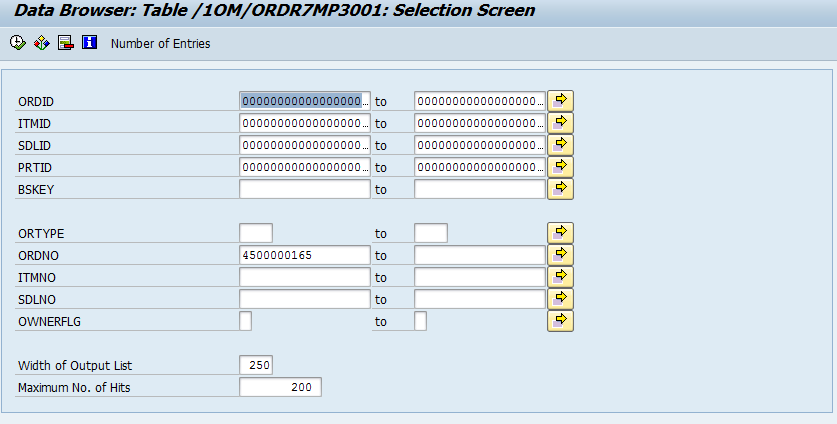Focus the SDLID from-value field
Screen dimensions: 837x424
point(305,145)
